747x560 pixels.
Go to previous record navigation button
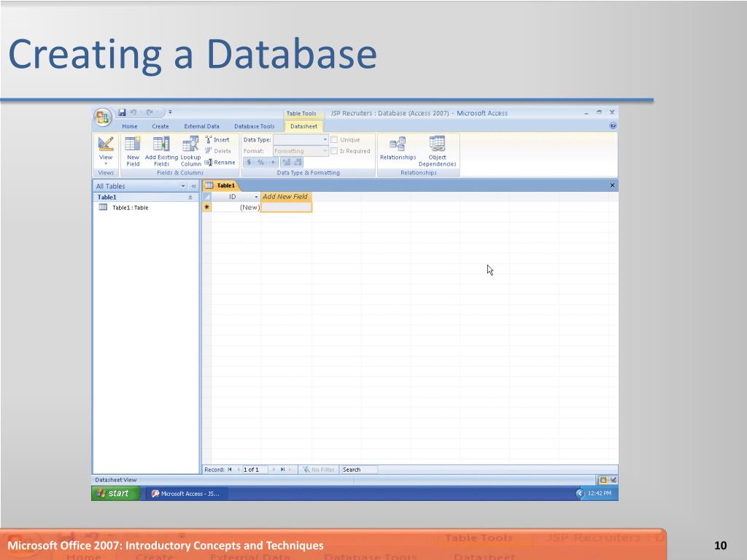(239, 470)
